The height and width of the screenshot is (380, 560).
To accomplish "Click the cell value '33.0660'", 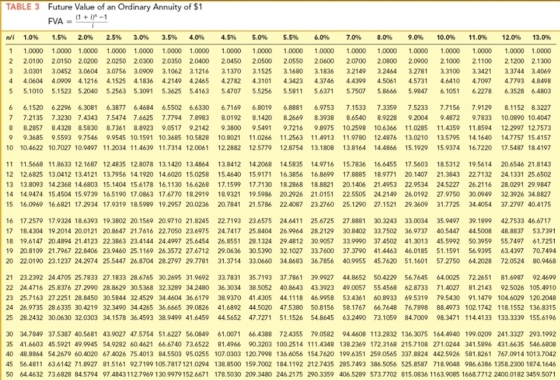I will [260, 261].
